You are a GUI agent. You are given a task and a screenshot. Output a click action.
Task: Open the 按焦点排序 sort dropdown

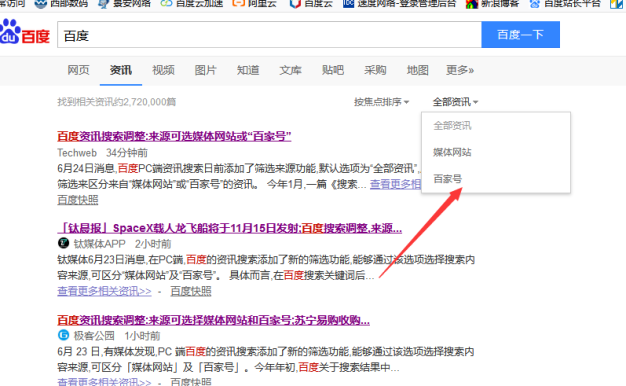pyautogui.click(x=381, y=102)
